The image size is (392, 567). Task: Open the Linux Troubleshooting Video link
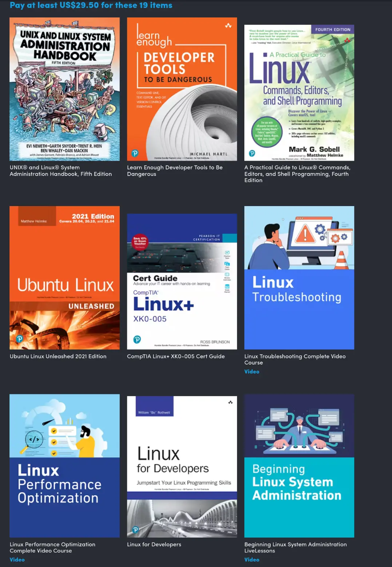[252, 371]
